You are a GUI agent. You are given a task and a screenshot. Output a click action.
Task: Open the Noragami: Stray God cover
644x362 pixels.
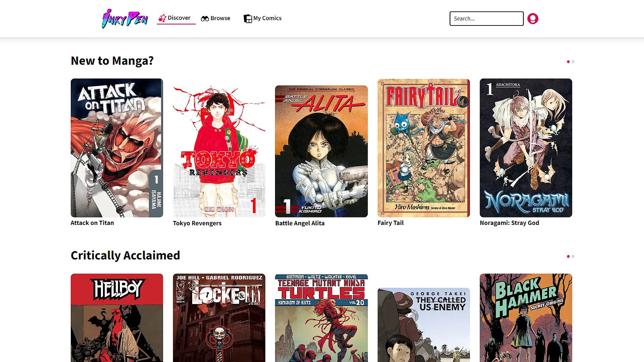pos(526,148)
